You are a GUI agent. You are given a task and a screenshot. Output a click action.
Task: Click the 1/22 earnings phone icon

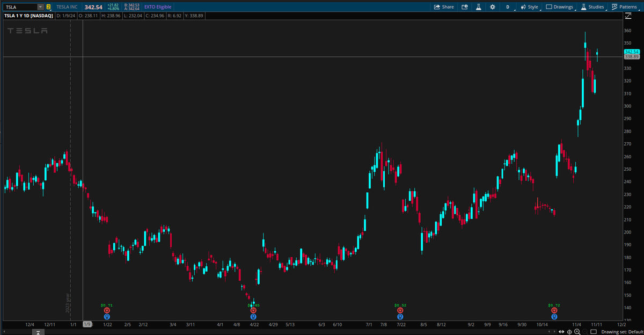pyautogui.click(x=107, y=310)
